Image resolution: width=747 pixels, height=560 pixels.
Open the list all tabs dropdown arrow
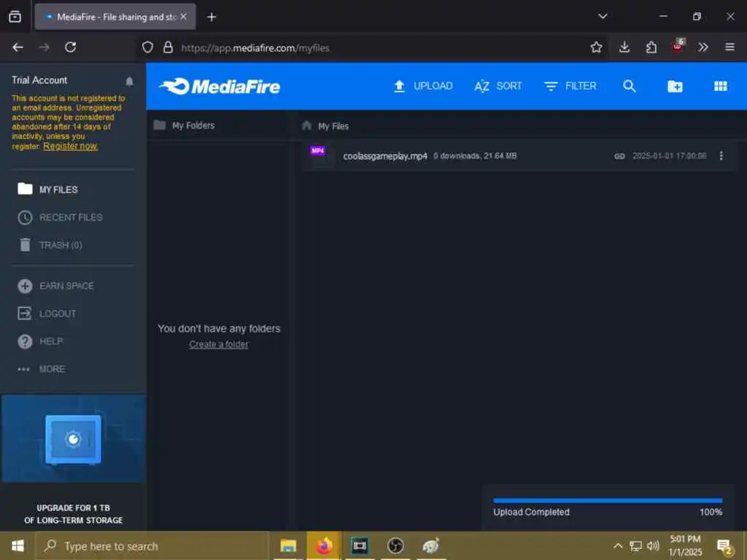coord(603,16)
